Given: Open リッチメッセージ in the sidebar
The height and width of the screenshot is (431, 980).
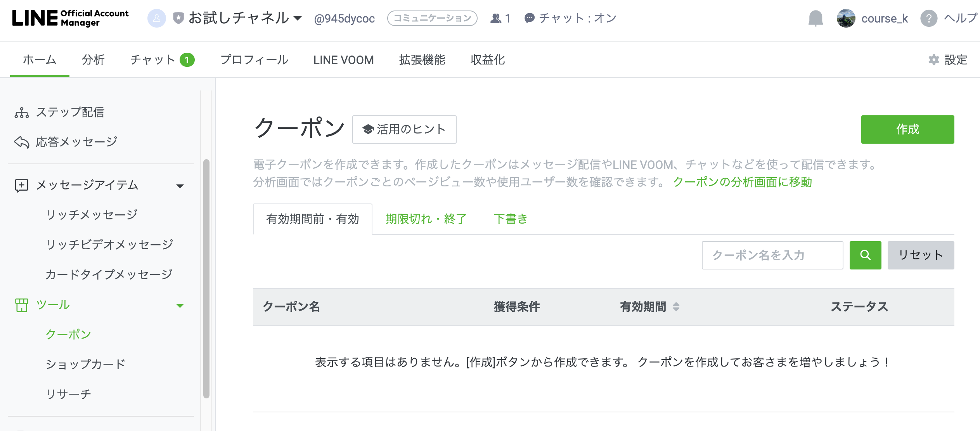Looking at the screenshot, I should click(92, 215).
